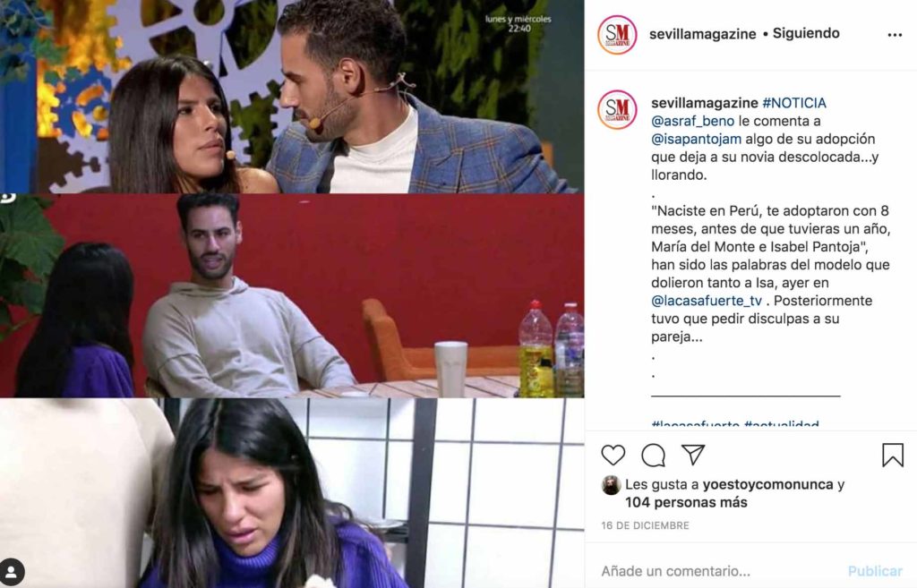Open the 16 de diciembre post date

(645, 525)
